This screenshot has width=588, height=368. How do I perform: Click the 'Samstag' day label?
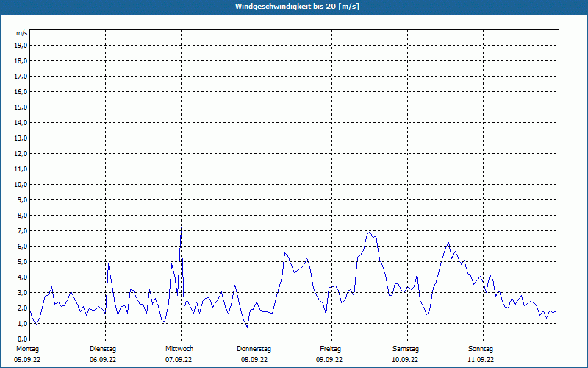click(x=406, y=349)
